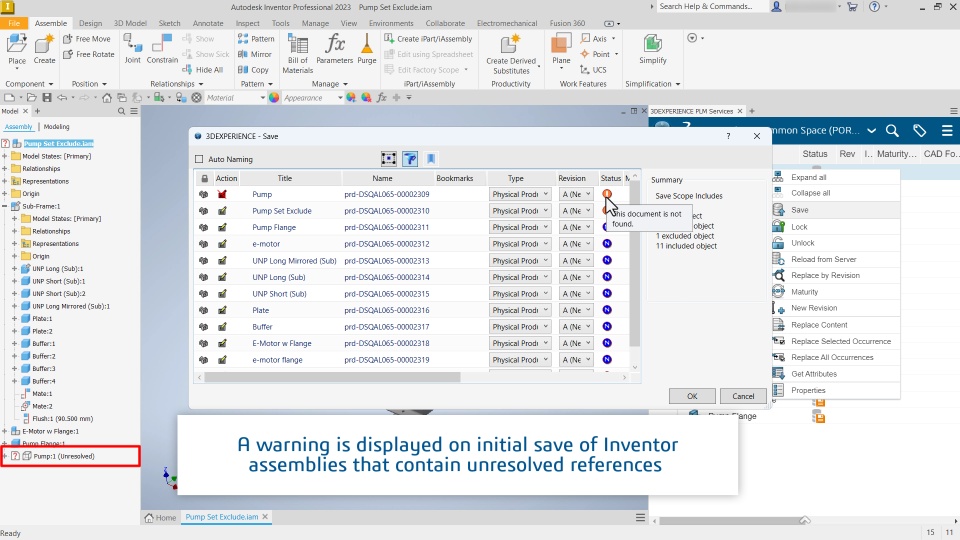Click the Plane work feature
Screen dimensions: 960x540
click(561, 50)
